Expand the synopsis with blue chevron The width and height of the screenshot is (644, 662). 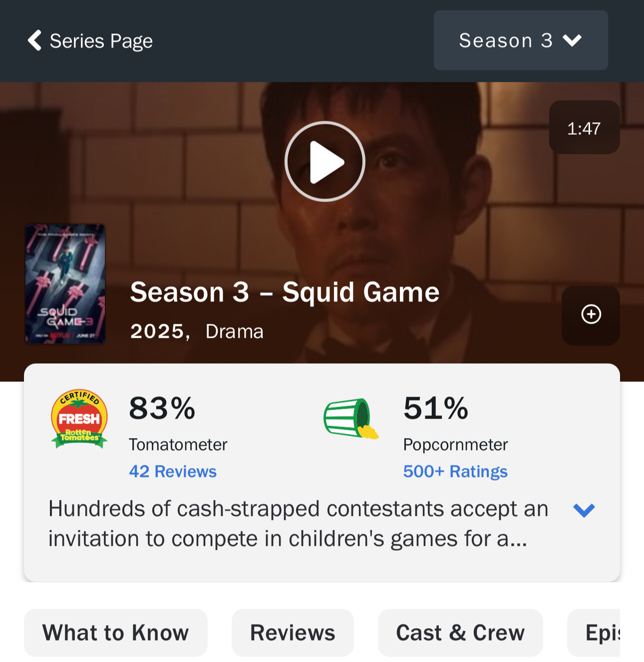584,510
